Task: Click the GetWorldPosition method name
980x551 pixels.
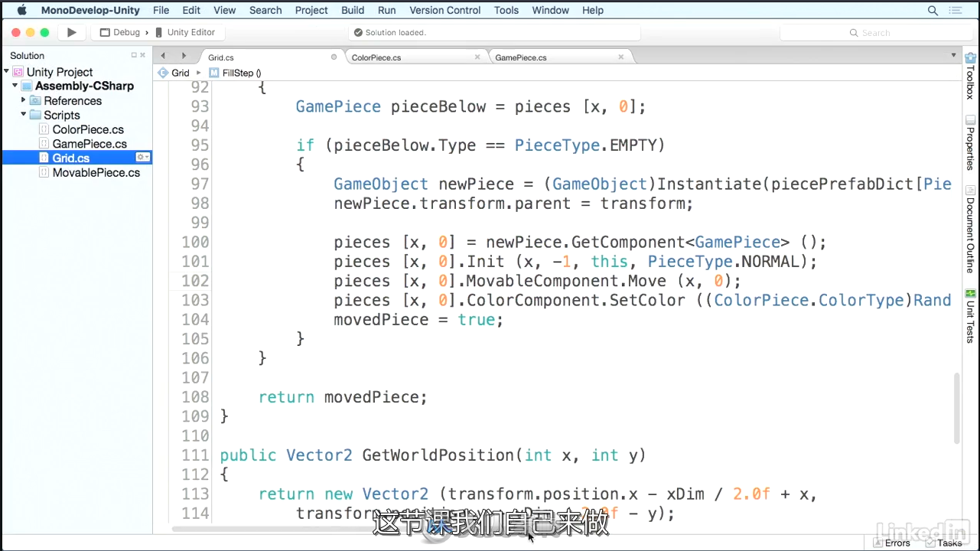Action: tap(438, 455)
